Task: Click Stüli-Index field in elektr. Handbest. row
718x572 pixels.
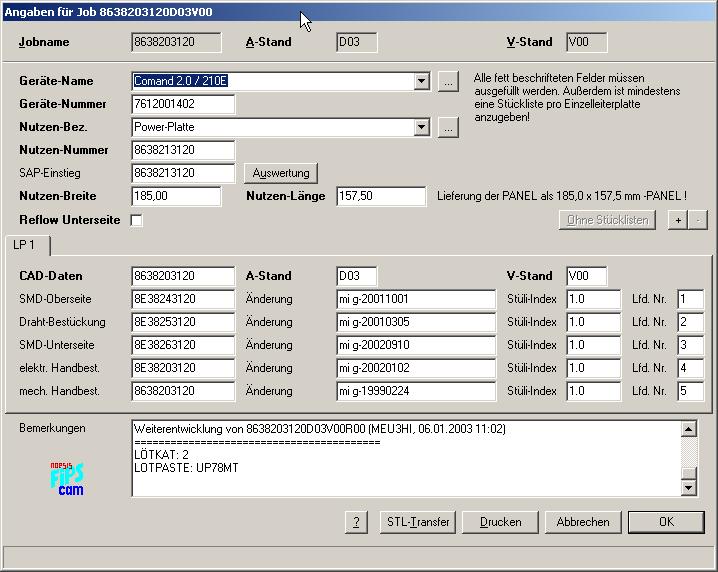Action: (x=593, y=368)
